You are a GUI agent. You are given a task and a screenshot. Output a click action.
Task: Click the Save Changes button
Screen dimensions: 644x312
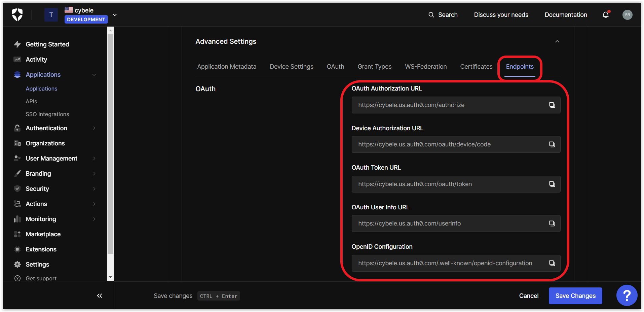point(575,296)
